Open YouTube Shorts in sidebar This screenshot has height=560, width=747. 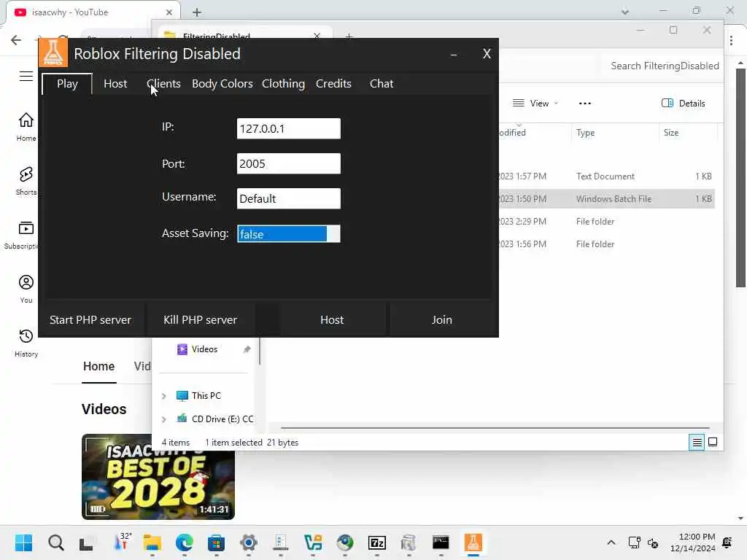pos(26,181)
